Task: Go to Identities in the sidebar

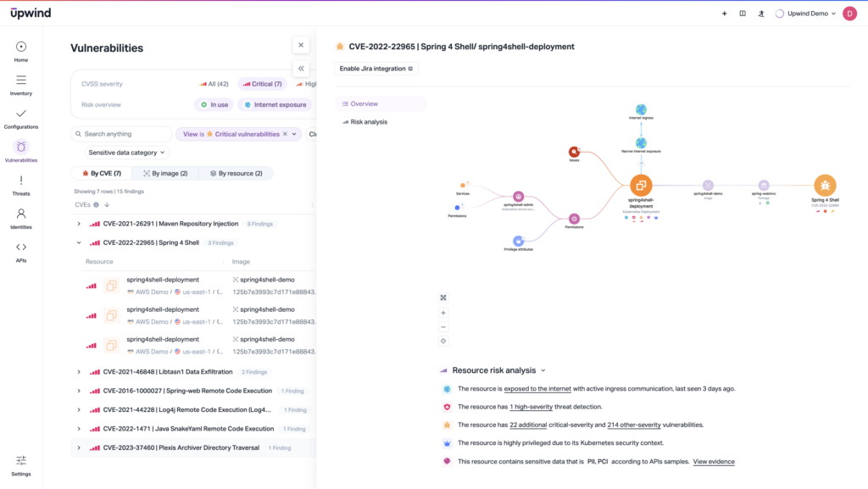Action: click(x=21, y=219)
